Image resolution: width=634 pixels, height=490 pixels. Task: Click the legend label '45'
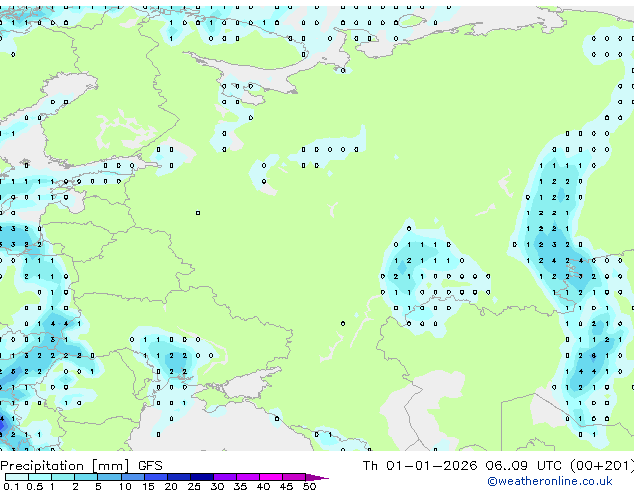tap(286, 486)
